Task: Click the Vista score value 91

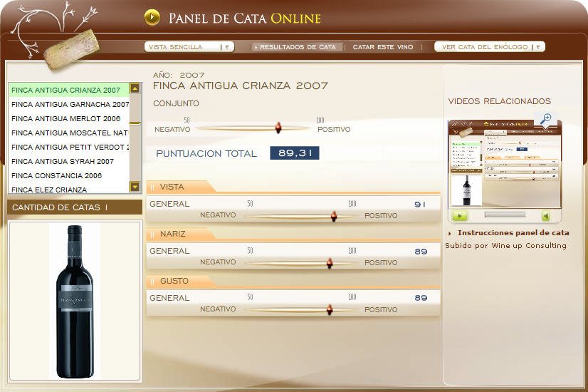Action: click(421, 205)
